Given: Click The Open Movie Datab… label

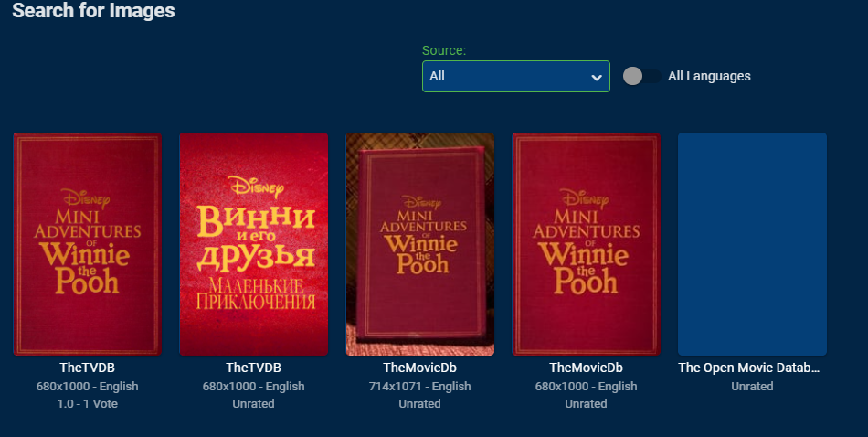Looking at the screenshot, I should click(x=749, y=368).
